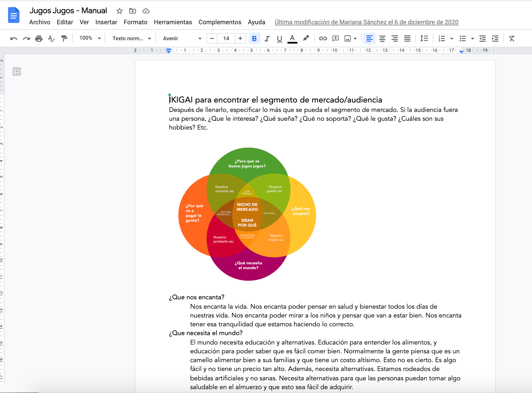The width and height of the screenshot is (532, 393).
Task: Show the document outline panel
Action: point(17,72)
